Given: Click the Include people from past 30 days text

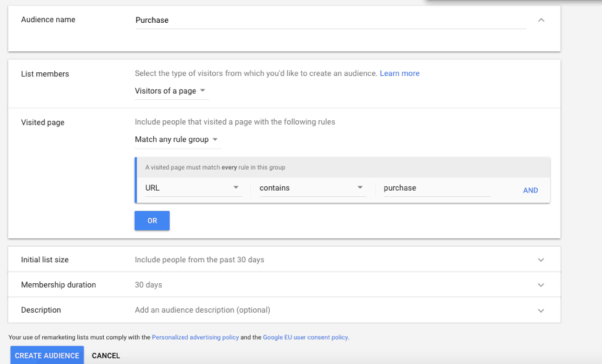Looking at the screenshot, I should [x=199, y=260].
